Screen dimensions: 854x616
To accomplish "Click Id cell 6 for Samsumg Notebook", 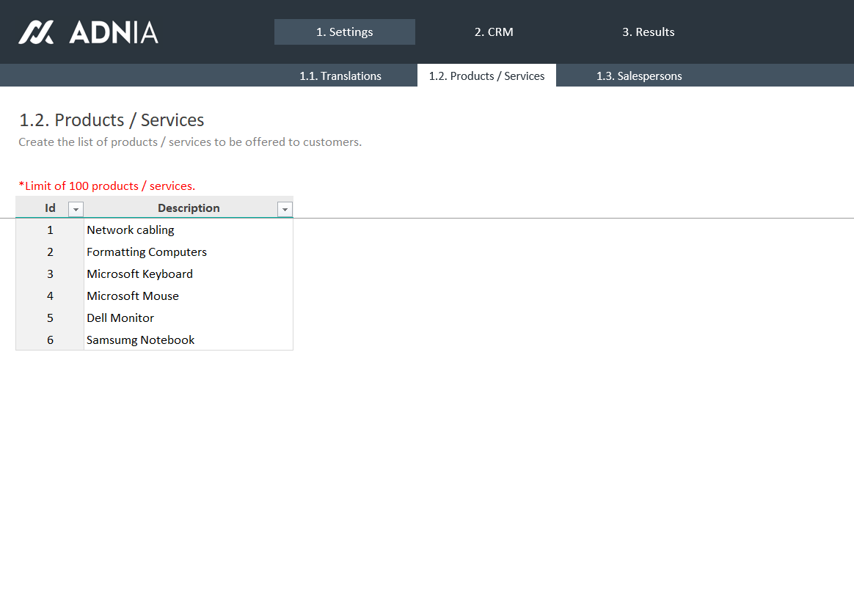I will coord(50,340).
